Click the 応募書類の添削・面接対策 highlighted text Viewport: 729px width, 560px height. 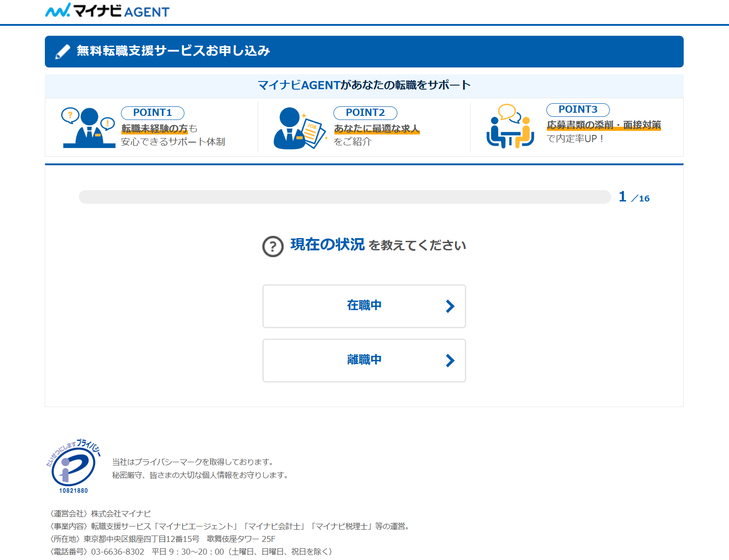coord(603,125)
